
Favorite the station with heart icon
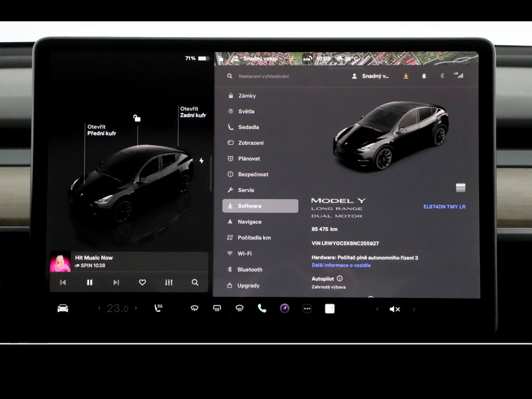click(142, 282)
